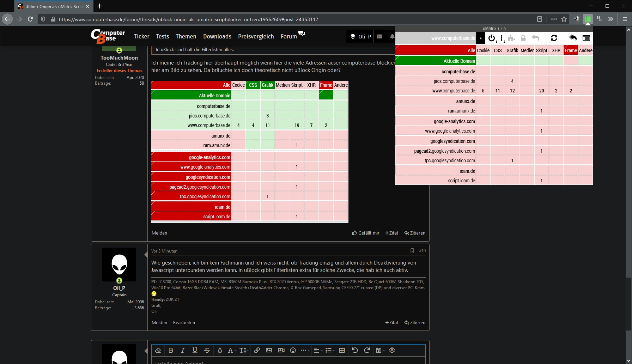Toggle Skript column header in uMatrix popup
Screen dimensions: 632x364
542,50
